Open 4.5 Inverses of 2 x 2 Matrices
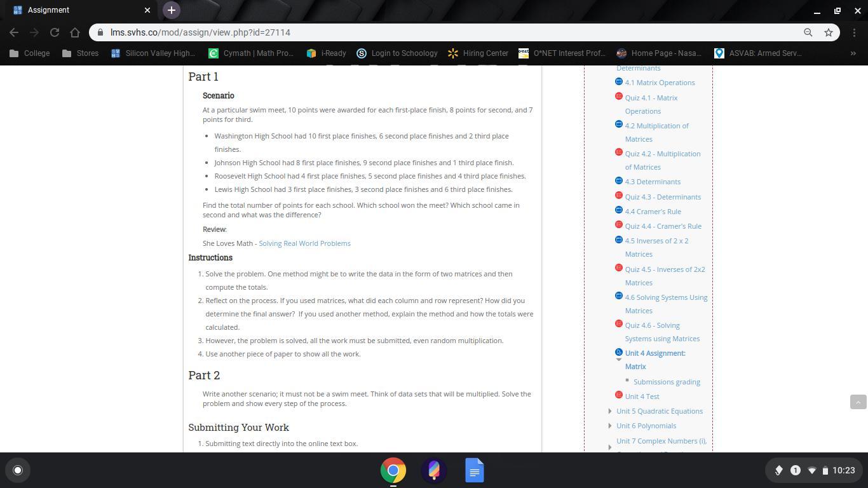This screenshot has height=488, width=868. 656,247
